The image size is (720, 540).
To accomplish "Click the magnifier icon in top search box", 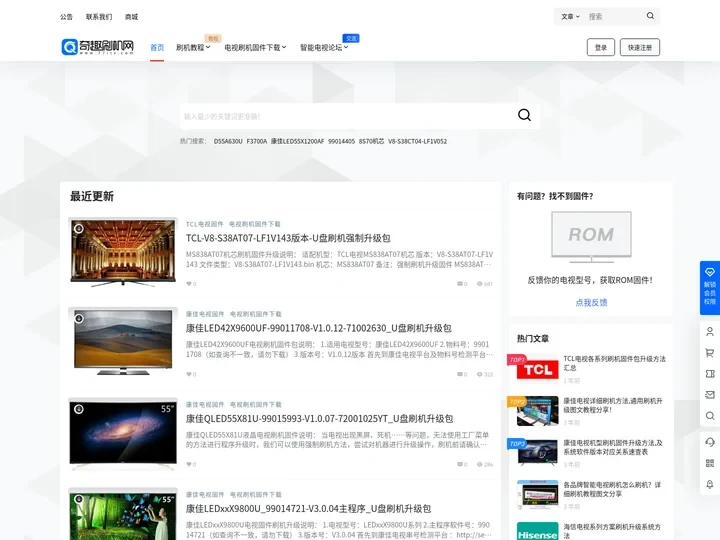I will coord(650,16).
